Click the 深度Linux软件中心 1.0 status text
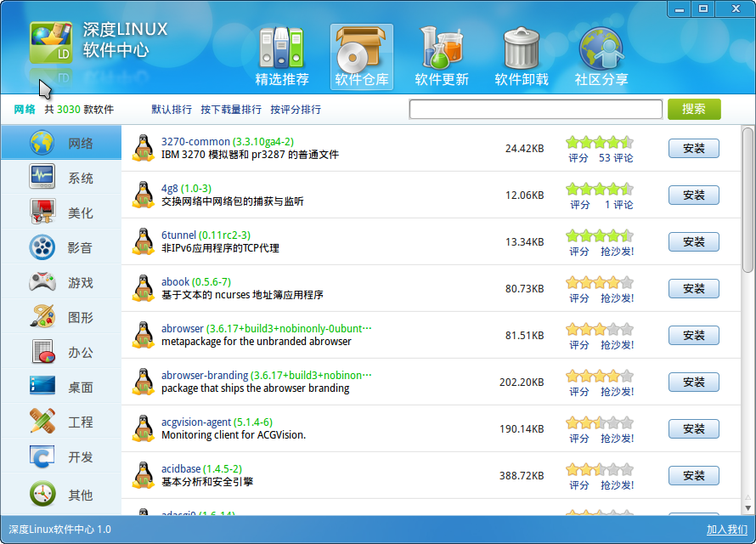Screen dimensions: 756x544 59,530
